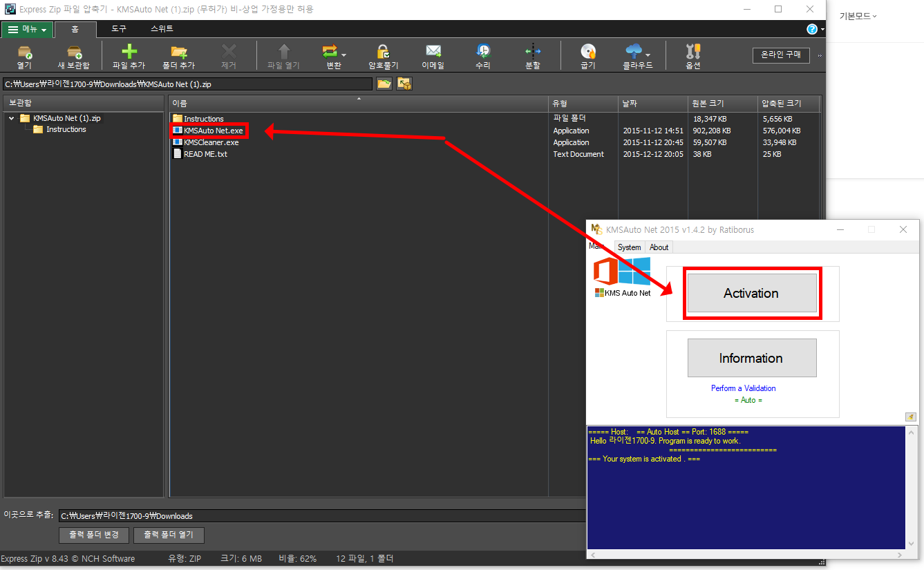Sort by the 유형 column header
The image size is (924, 570).
(583, 103)
